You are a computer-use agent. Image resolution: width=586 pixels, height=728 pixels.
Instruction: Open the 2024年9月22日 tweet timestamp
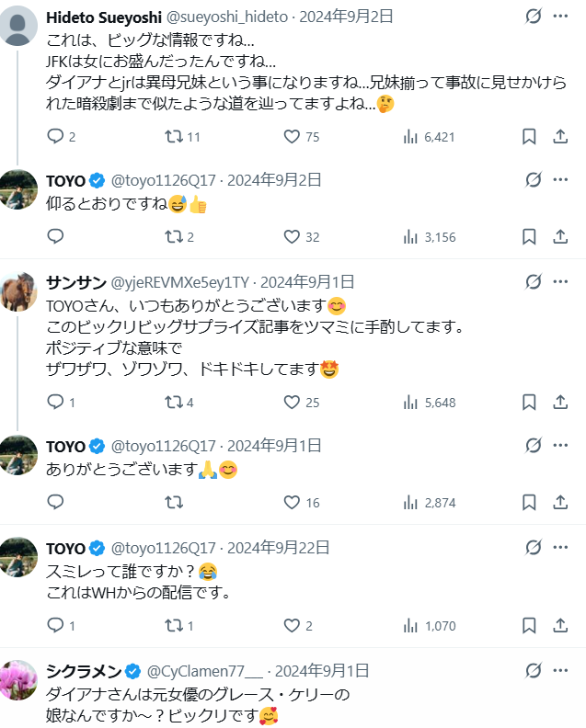pos(278,548)
